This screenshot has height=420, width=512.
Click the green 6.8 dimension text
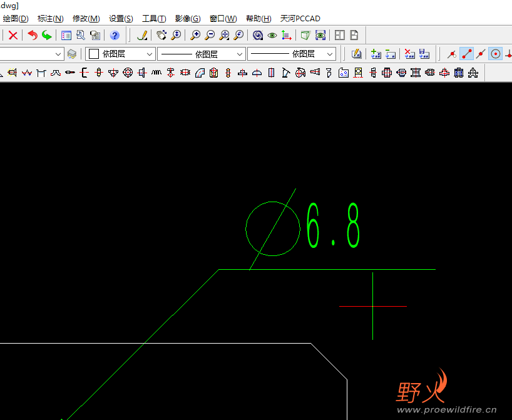pos(333,226)
